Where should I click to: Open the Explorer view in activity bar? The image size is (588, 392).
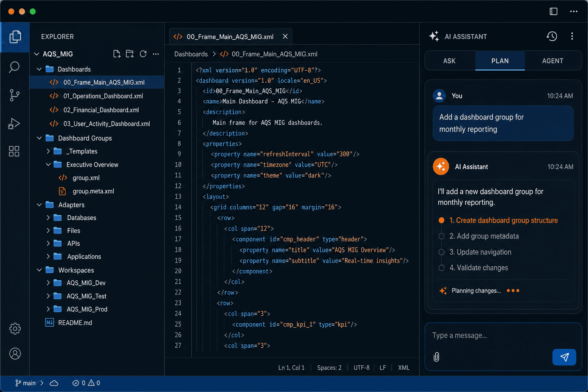coord(15,37)
